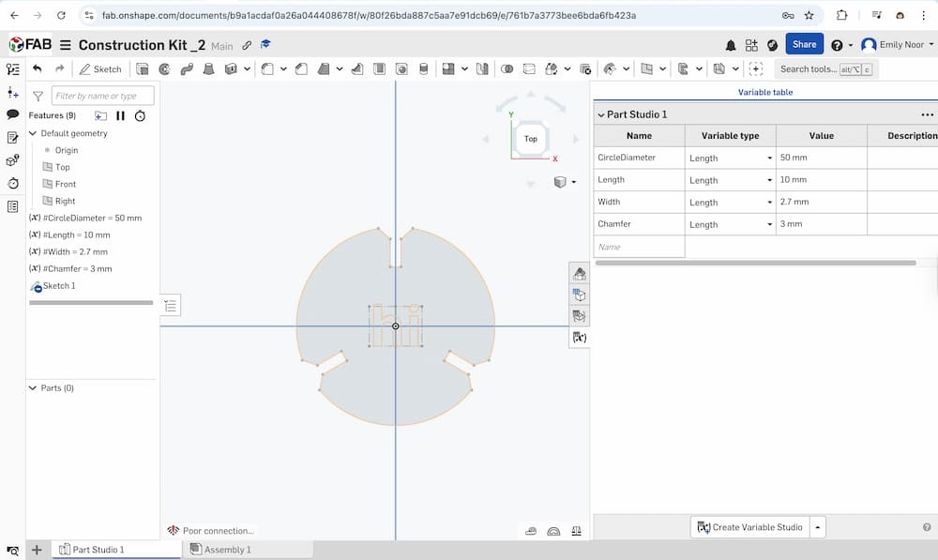Screen dimensions: 938x560
Task: Open notifications bell
Action: coord(731,45)
